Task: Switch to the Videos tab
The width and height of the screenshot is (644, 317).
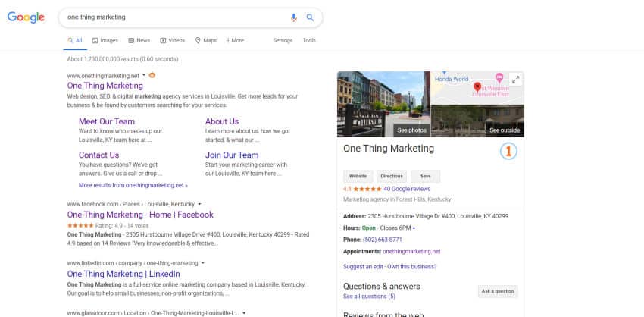Action: click(x=173, y=41)
